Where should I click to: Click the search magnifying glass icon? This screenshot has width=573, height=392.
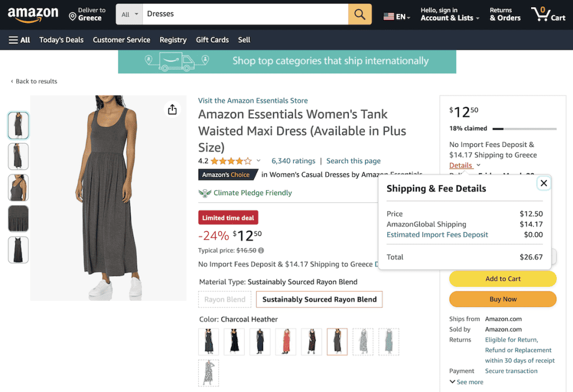(x=360, y=15)
